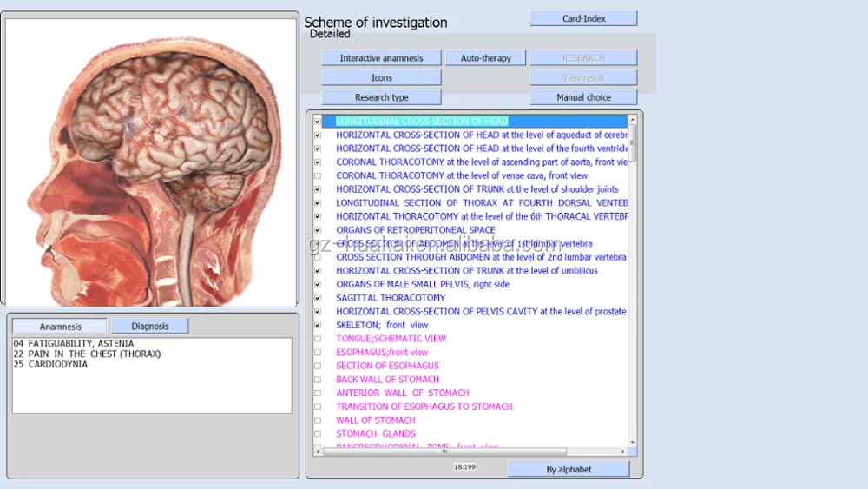Sort the list By alphabet
The image size is (868, 489).
[x=569, y=469]
